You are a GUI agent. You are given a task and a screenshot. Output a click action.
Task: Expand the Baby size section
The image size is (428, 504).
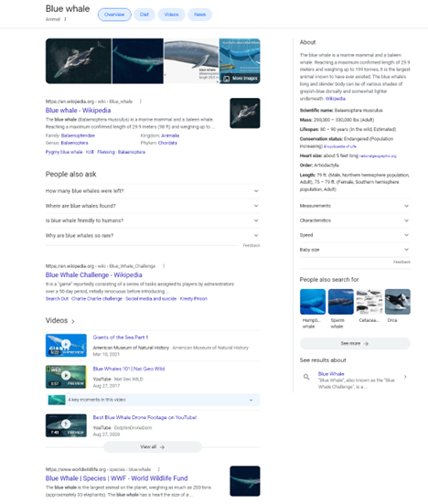click(355, 250)
